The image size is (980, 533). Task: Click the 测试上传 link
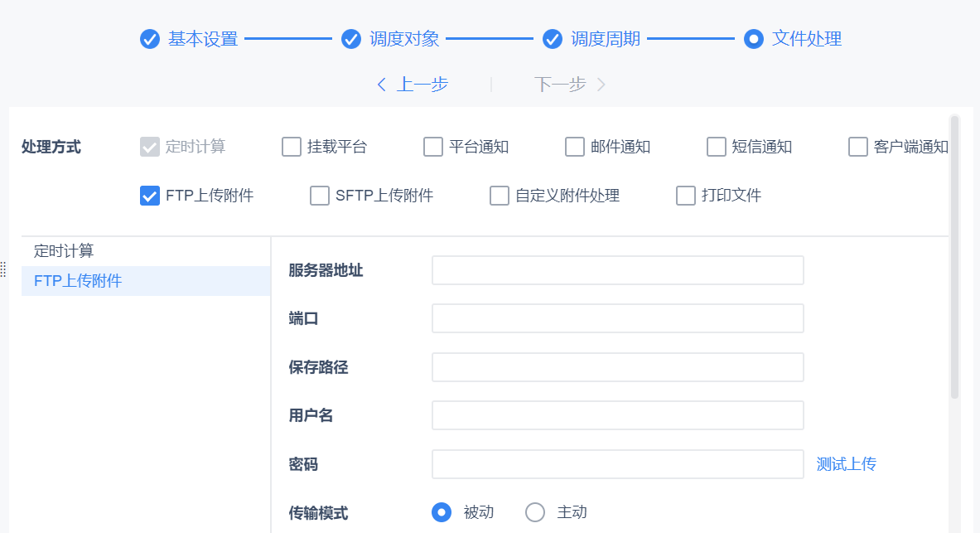pos(847,464)
